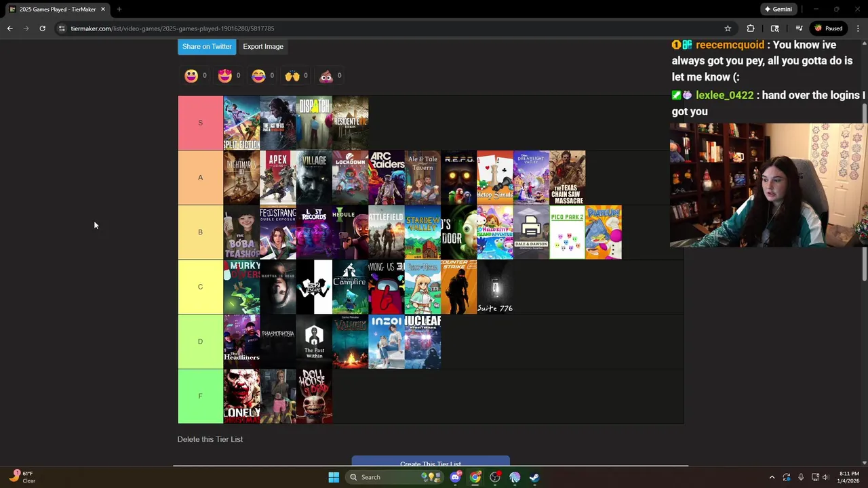Select the Village thumbnail in A tier

(314, 178)
